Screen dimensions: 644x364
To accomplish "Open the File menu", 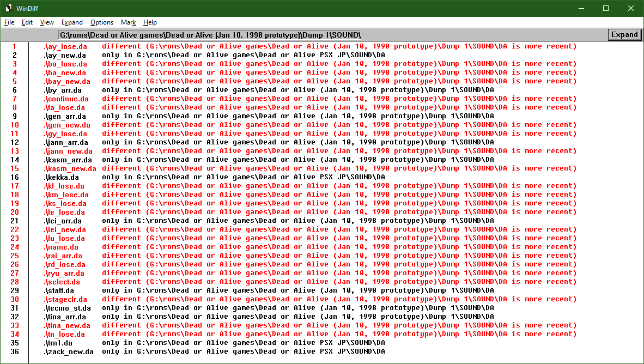I will [x=9, y=22].
